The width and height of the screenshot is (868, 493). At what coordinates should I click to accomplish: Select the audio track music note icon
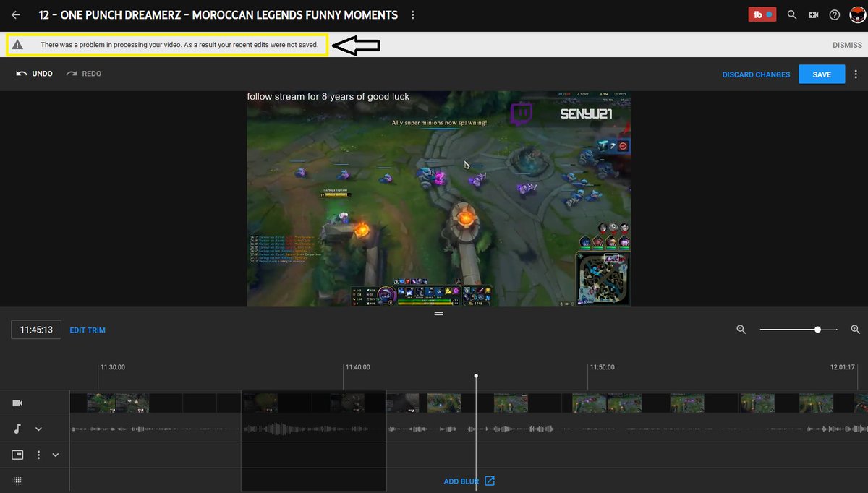[18, 429]
